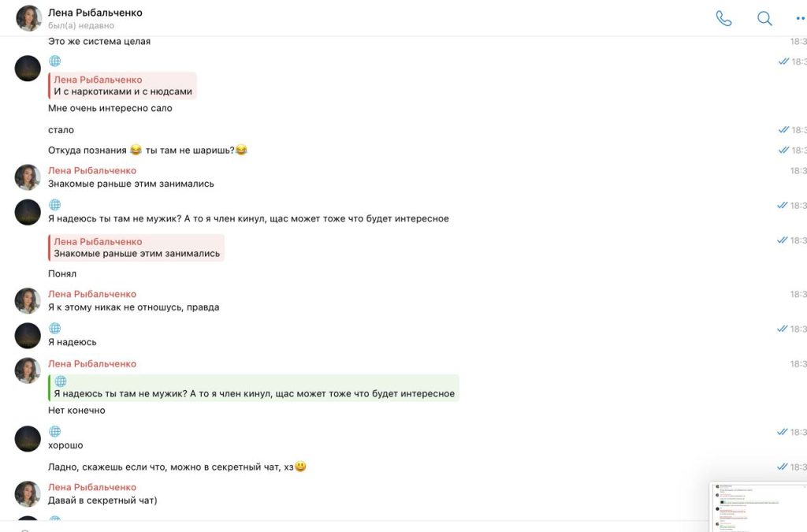Click dark avatar beside the 'Я надеюсь' message

[x=28, y=336]
